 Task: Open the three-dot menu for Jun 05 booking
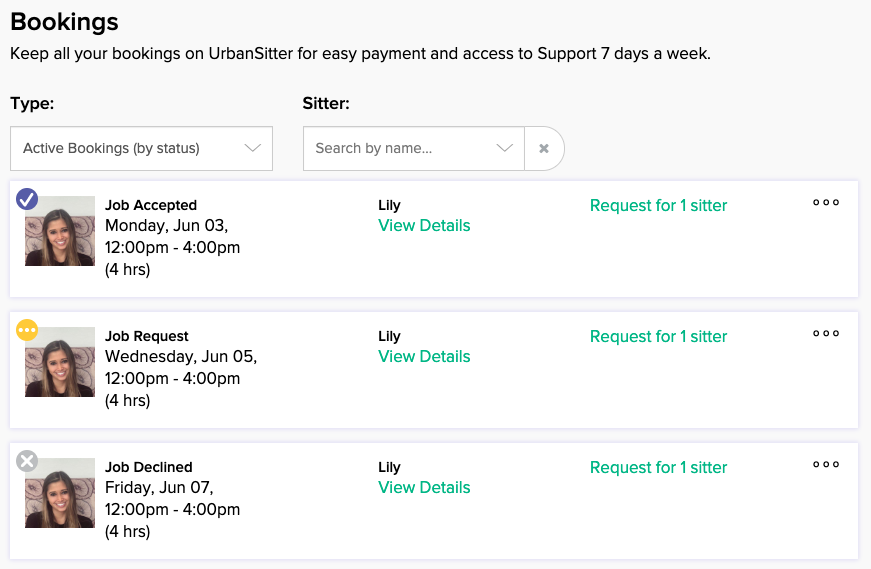pos(826,333)
